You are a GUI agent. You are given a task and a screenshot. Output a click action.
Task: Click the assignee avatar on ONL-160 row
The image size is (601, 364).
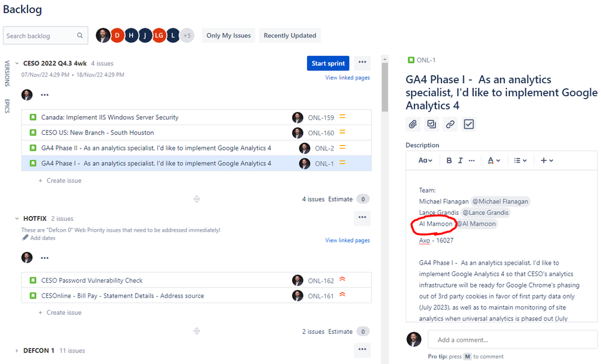(x=297, y=133)
